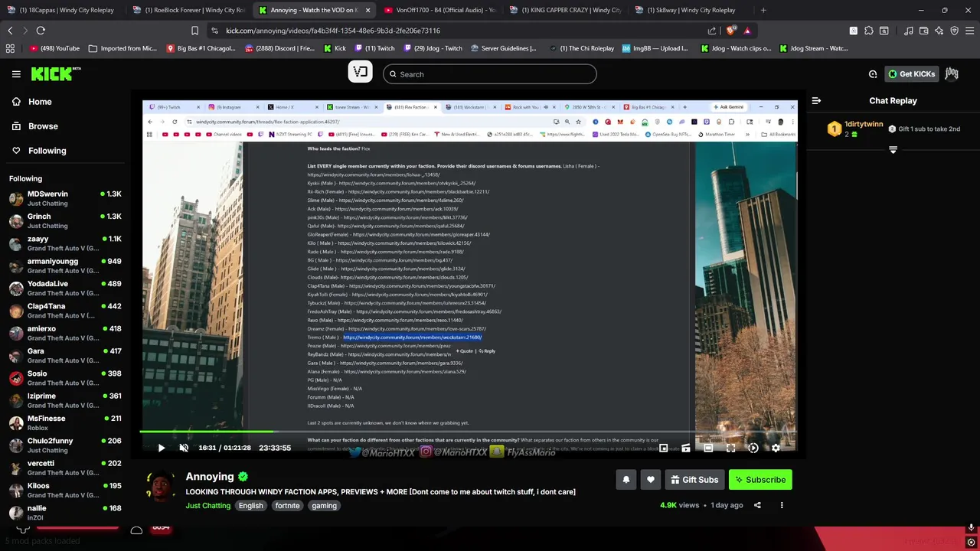The height and width of the screenshot is (551, 980).
Task: Open the three-dot video options menu
Action: point(782,505)
